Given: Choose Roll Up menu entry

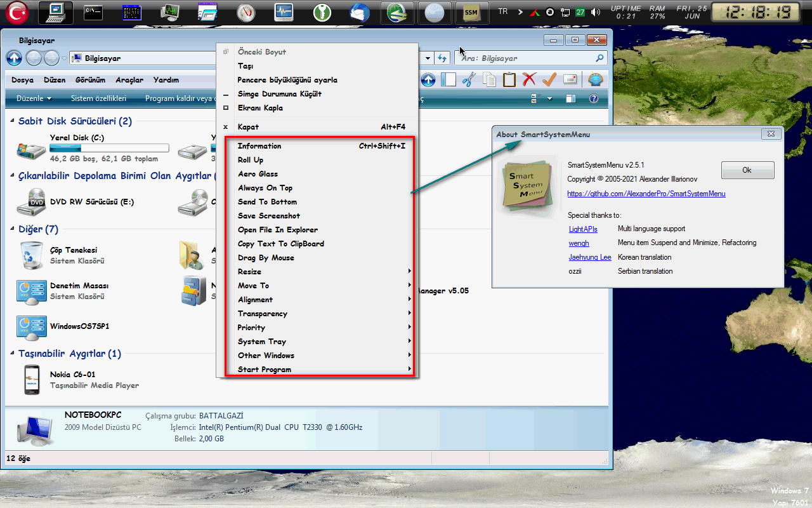Looking at the screenshot, I should (x=318, y=160).
